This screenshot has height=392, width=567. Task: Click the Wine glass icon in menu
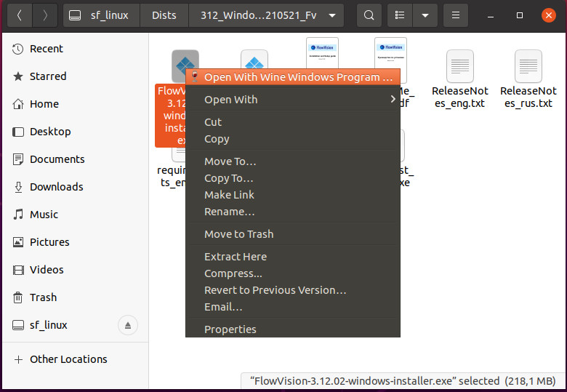click(x=195, y=76)
